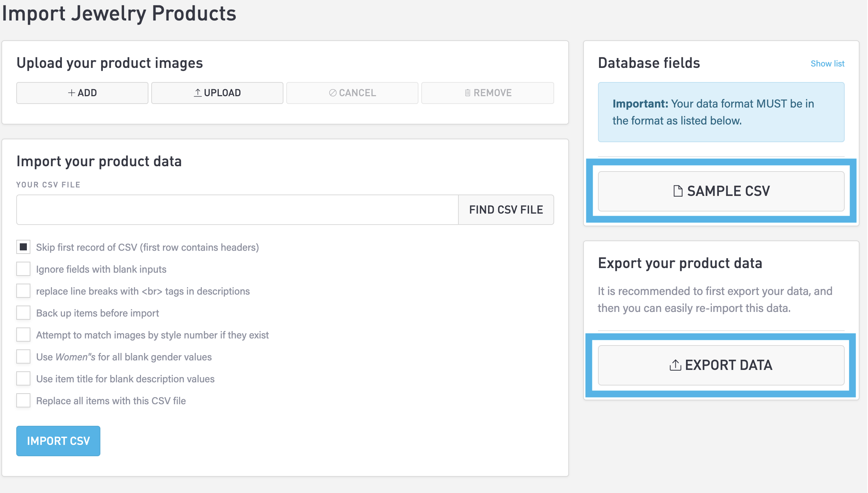Uncheck Skip first record of CSV
Screen dimensions: 868x493
click(23, 247)
